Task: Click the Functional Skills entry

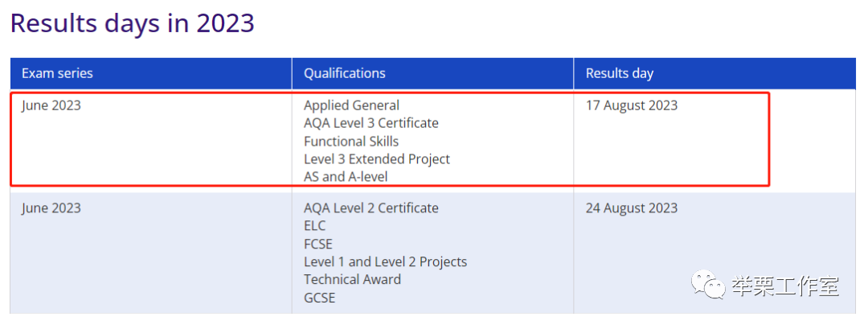Action: coord(351,142)
